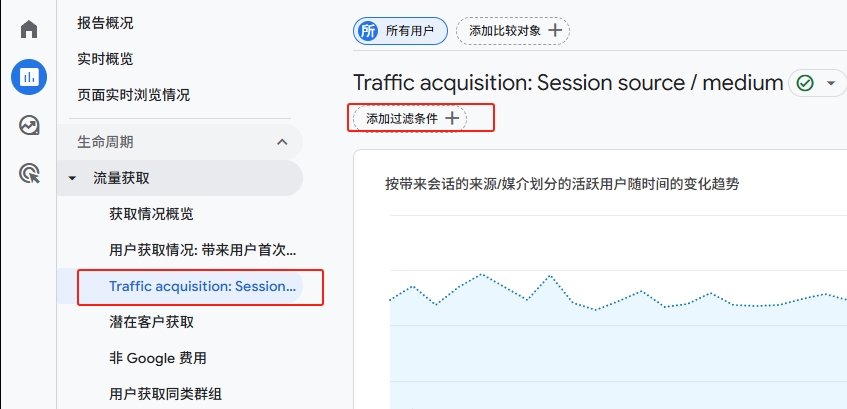The width and height of the screenshot is (847, 409).
Task: Open the Explore icon in the sidebar
Action: pos(29,125)
